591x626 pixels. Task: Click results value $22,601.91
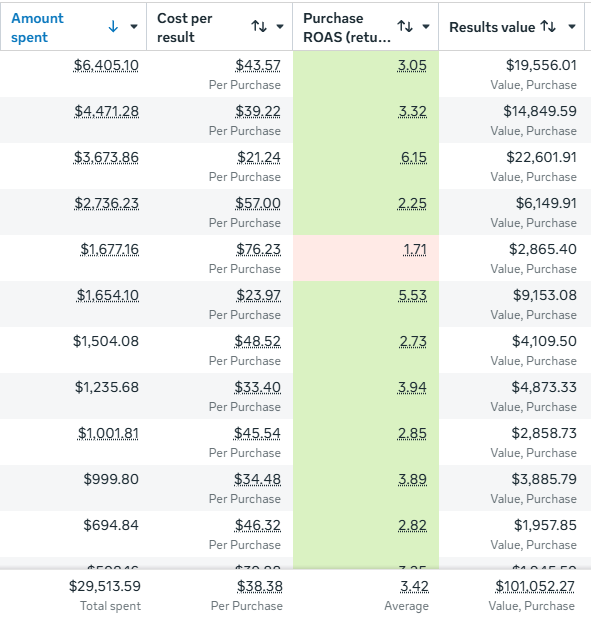tap(541, 157)
